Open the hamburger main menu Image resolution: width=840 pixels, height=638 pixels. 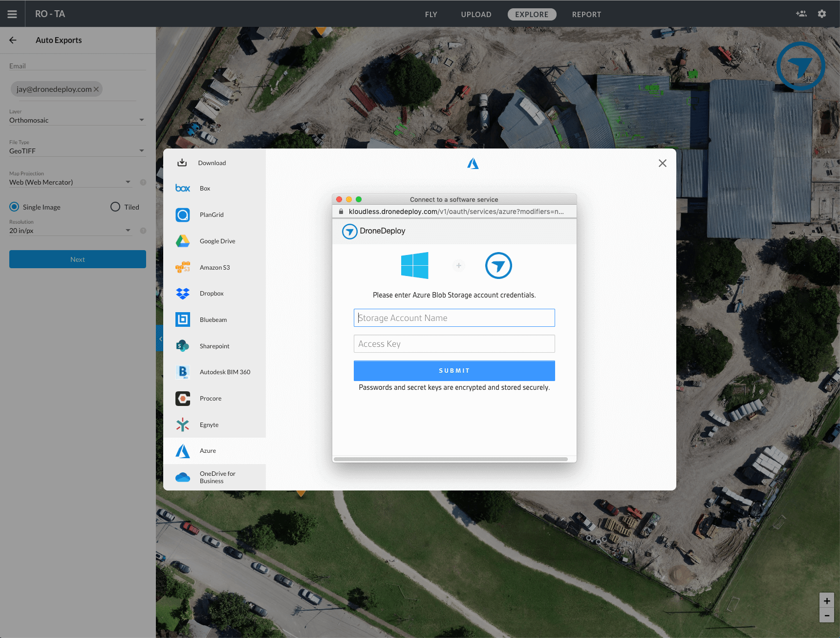pos(12,14)
